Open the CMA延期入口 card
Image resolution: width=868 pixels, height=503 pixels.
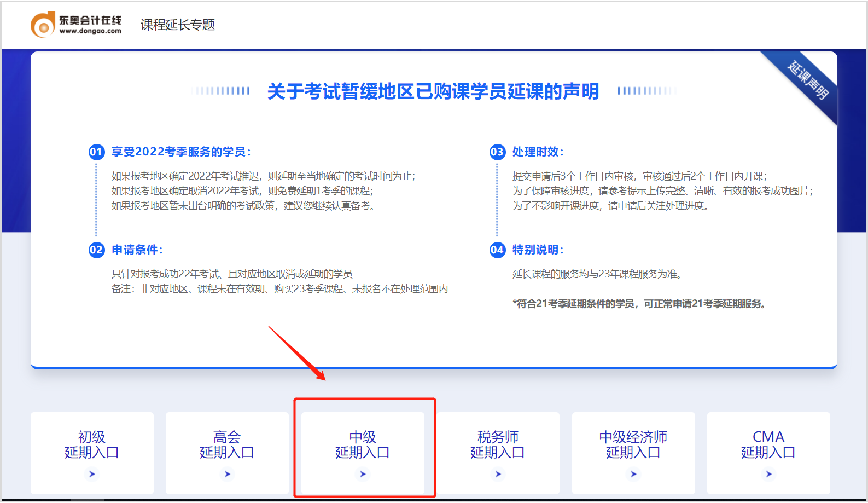point(768,445)
